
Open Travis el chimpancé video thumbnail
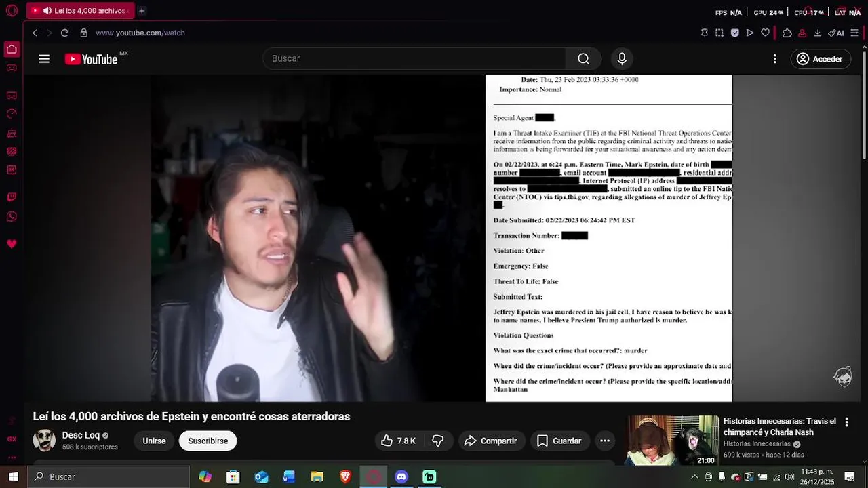pos(672,440)
